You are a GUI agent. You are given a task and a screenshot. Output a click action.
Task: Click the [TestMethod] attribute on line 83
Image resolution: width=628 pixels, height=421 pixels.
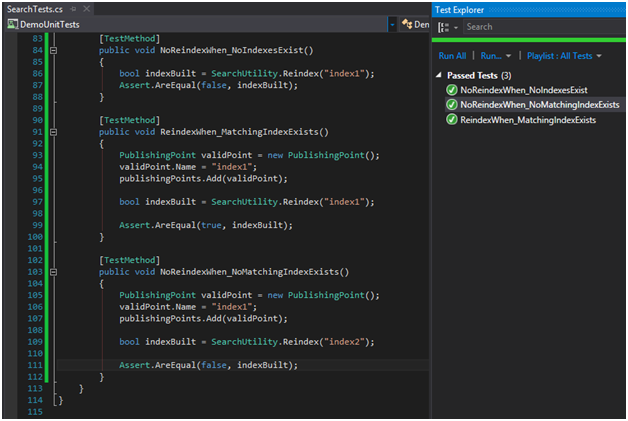[129, 38]
